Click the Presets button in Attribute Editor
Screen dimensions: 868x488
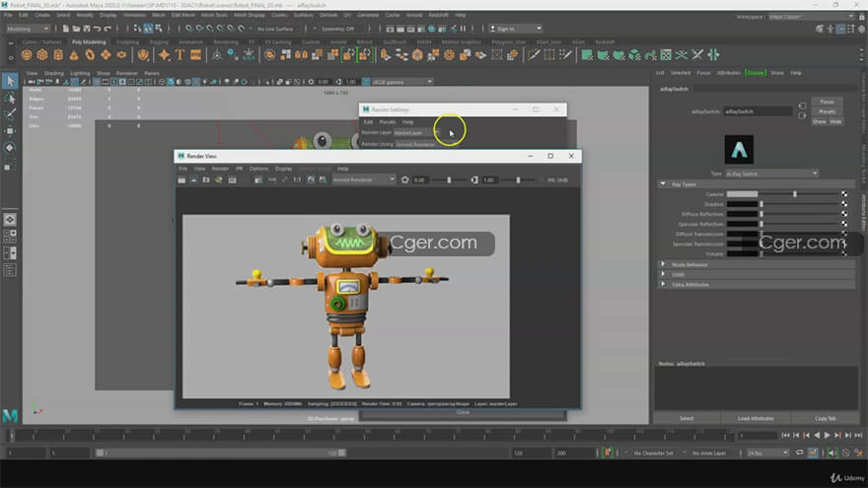pos(827,111)
